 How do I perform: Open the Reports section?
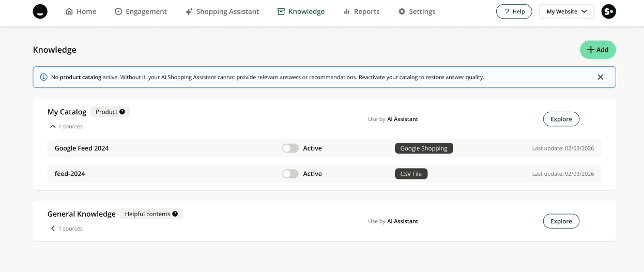[361, 11]
